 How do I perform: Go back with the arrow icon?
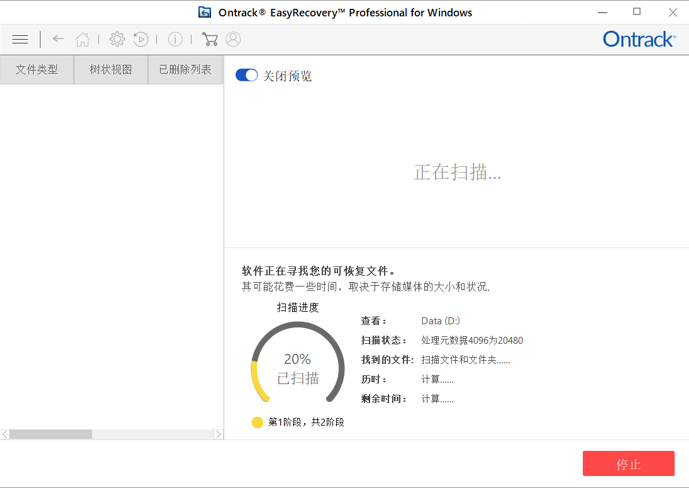tap(58, 39)
